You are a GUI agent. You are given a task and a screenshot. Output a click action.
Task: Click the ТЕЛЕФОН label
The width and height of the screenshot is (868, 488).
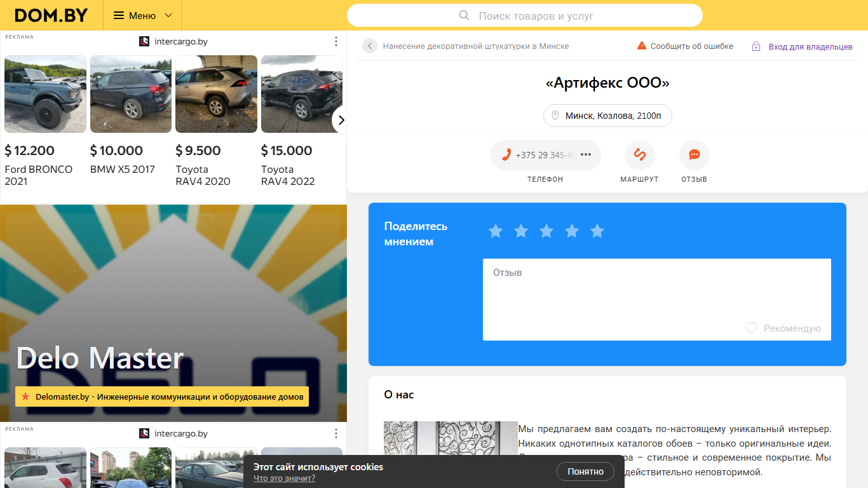tap(545, 179)
